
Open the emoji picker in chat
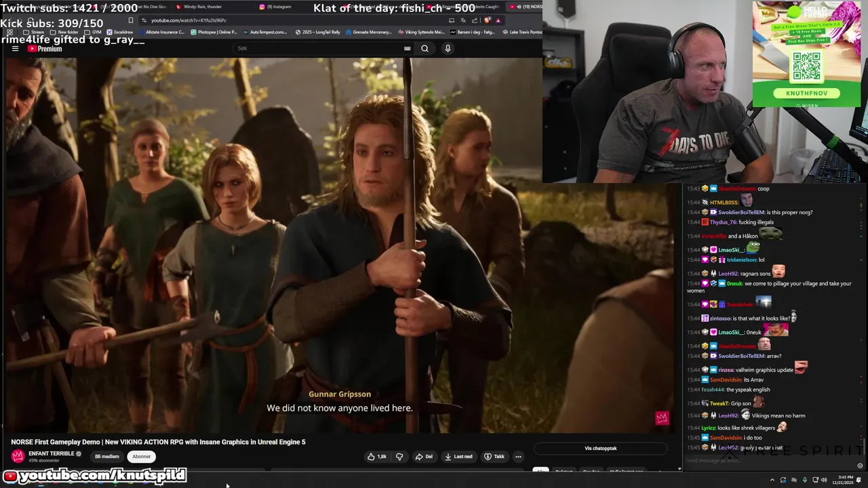pyautogui.click(x=860, y=466)
